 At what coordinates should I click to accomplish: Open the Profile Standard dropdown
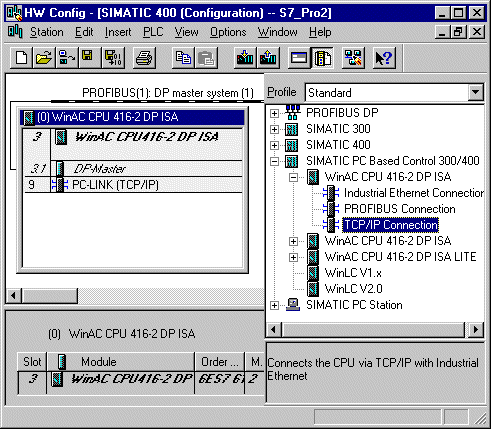click(x=476, y=92)
